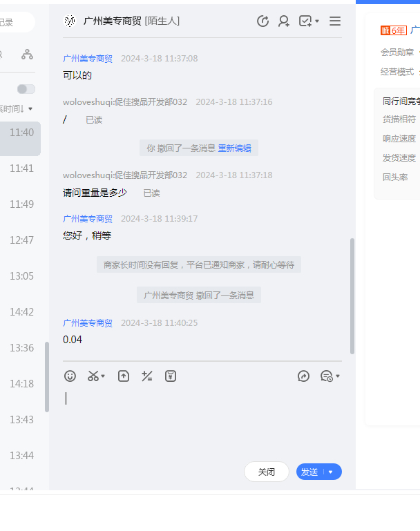Click the message 请问重量是多少
Screen dimensions: 420x531
pyautogui.click(x=95, y=193)
